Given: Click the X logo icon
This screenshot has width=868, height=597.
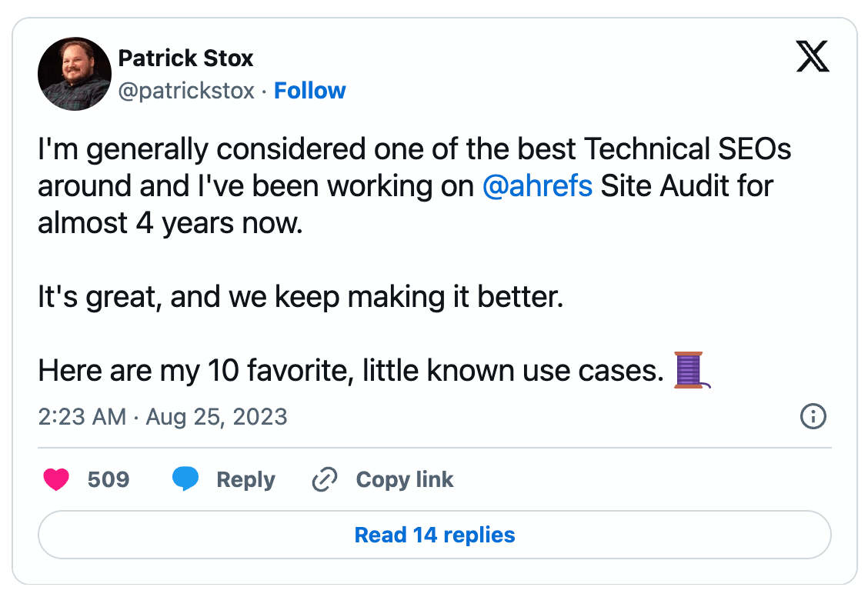Looking at the screenshot, I should (813, 57).
